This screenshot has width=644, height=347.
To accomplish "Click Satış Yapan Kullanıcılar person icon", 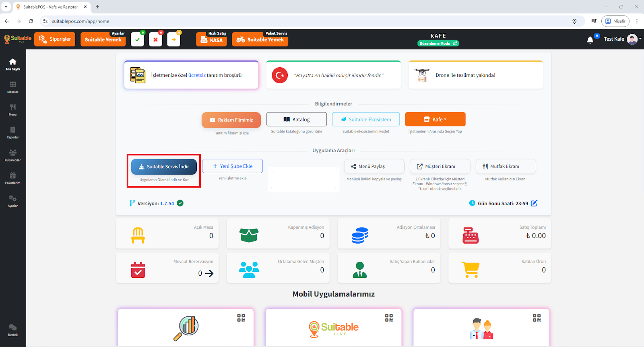I will 360,270.
